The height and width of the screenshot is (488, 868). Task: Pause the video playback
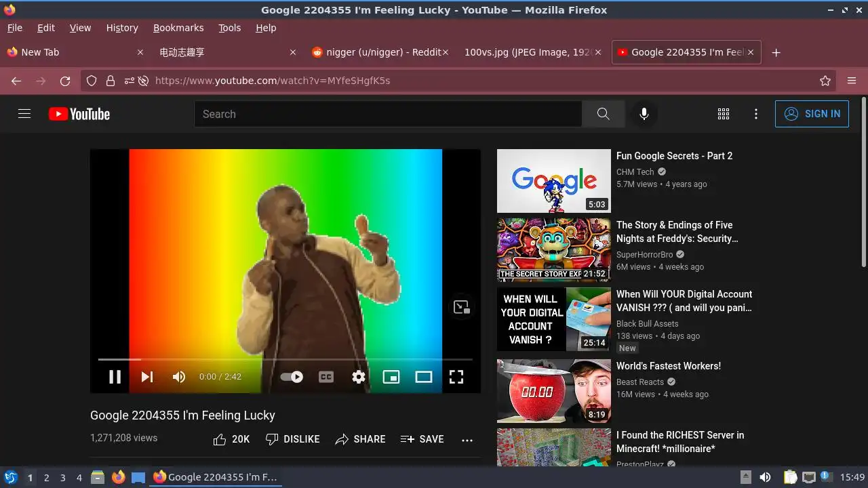point(115,377)
